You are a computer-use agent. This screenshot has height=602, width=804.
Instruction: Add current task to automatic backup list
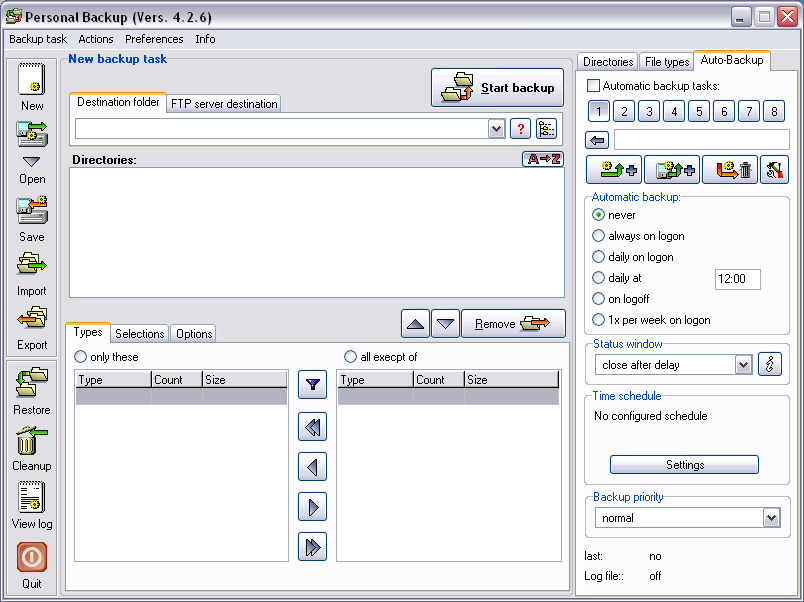pyautogui.click(x=614, y=169)
